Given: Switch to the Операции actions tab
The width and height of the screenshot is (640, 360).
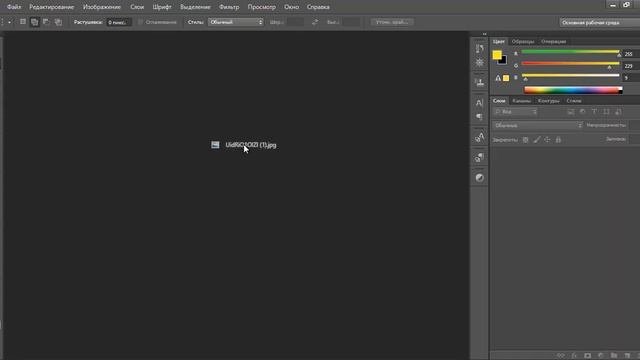Looking at the screenshot, I should pyautogui.click(x=553, y=41).
